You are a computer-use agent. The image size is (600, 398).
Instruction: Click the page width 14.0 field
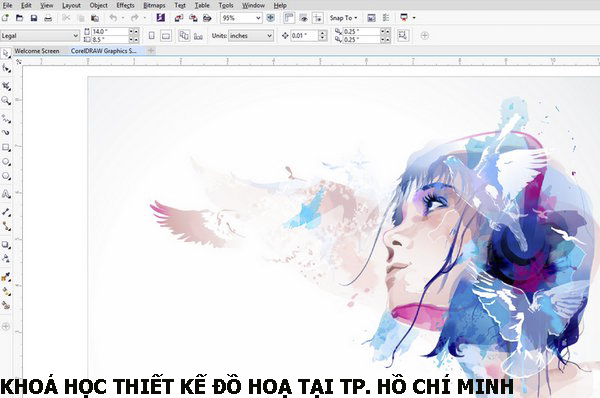point(110,31)
